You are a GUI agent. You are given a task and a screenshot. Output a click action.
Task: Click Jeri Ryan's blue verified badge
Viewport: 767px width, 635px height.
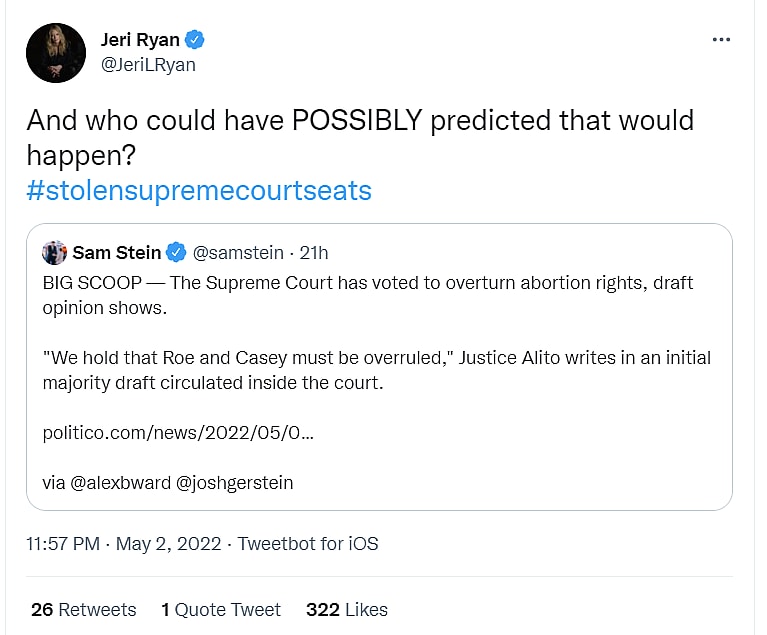197,40
